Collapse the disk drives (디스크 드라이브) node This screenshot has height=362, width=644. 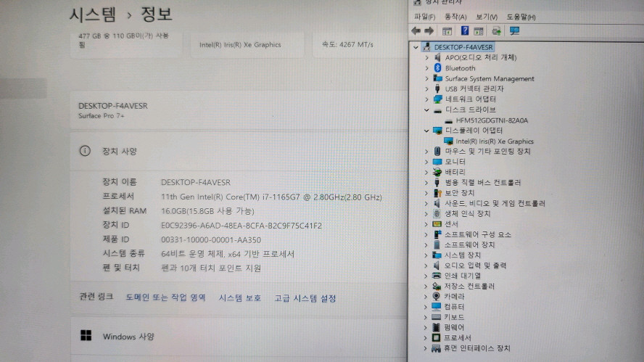426,110
